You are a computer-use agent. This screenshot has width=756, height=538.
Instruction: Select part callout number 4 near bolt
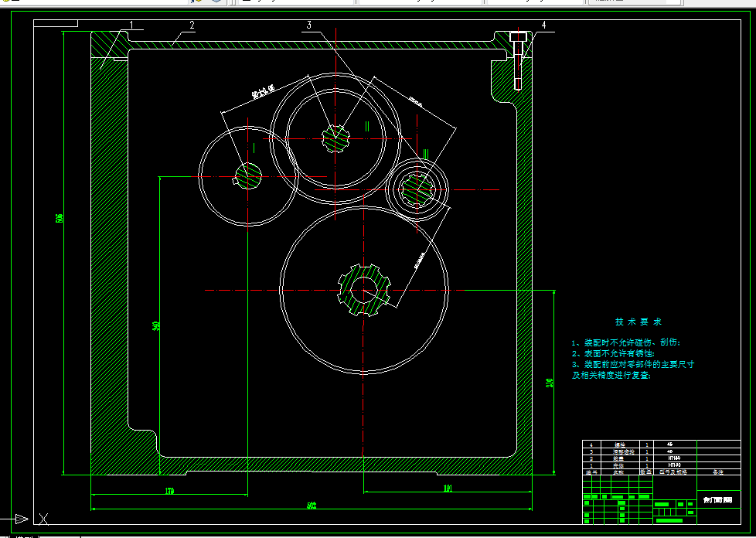coord(544,25)
